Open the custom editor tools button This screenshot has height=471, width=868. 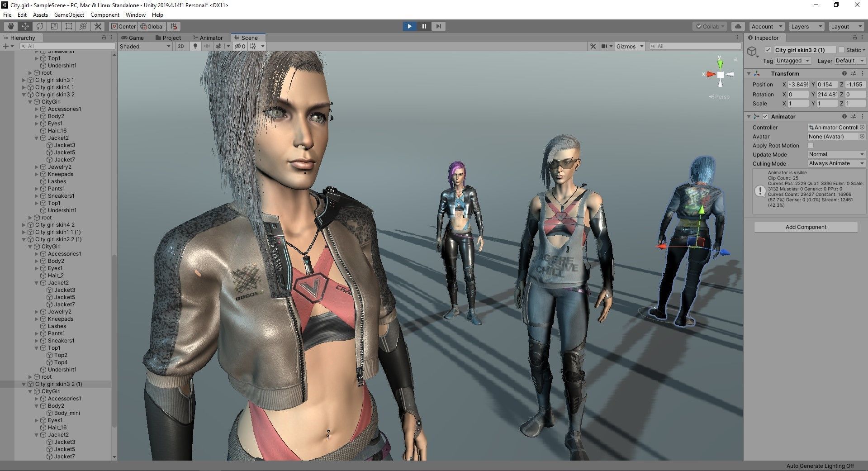(98, 26)
